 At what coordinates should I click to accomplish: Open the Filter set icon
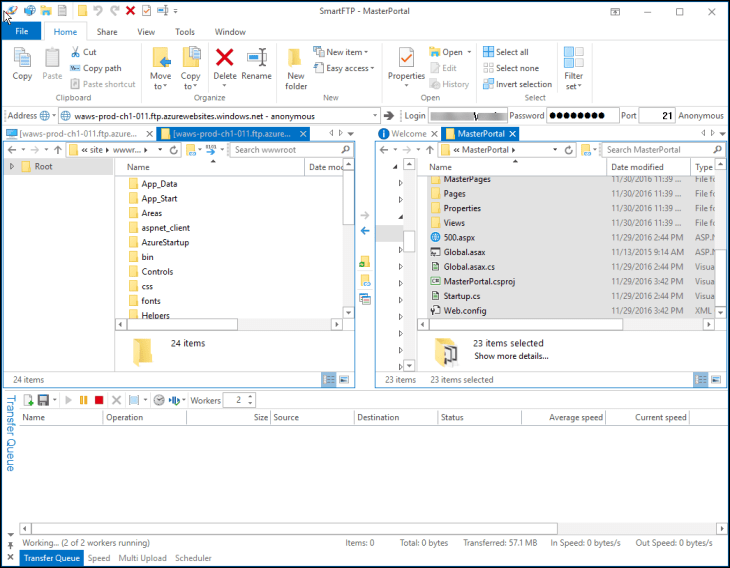coord(574,58)
